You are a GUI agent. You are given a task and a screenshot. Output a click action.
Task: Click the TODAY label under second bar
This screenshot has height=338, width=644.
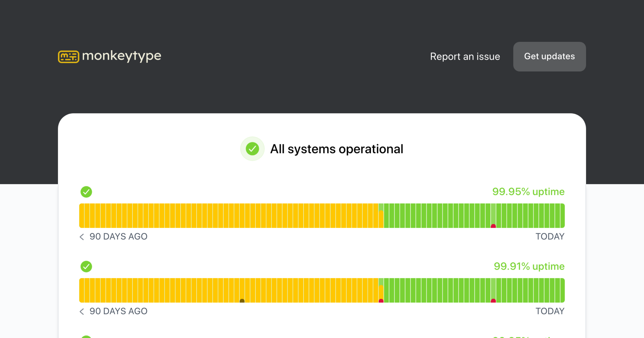(x=550, y=311)
